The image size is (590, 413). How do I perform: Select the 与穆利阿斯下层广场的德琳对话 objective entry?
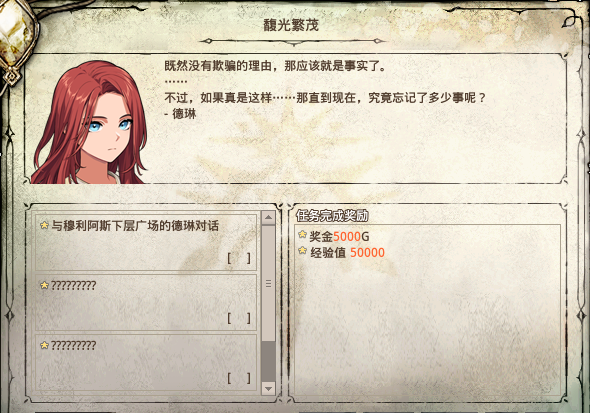coord(146,242)
